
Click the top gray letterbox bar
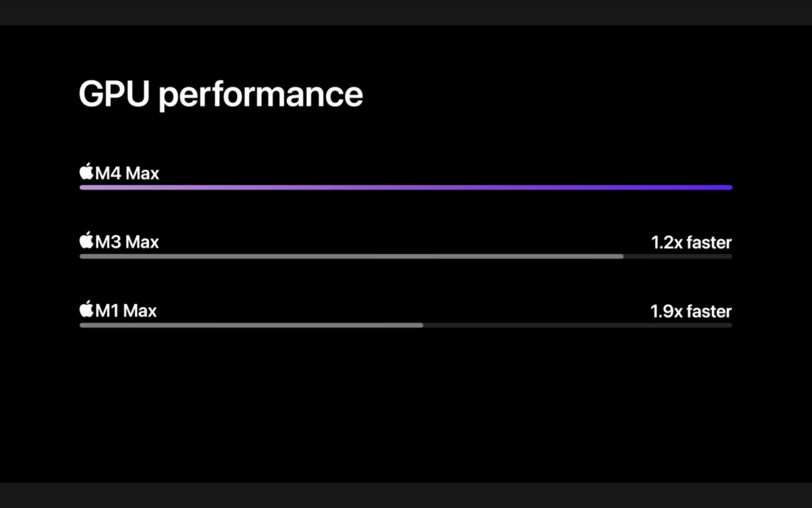click(406, 12)
